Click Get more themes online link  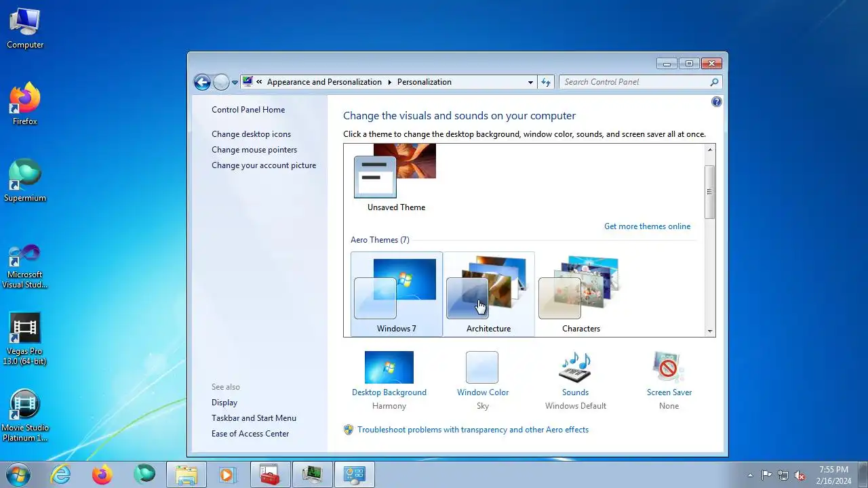click(647, 226)
